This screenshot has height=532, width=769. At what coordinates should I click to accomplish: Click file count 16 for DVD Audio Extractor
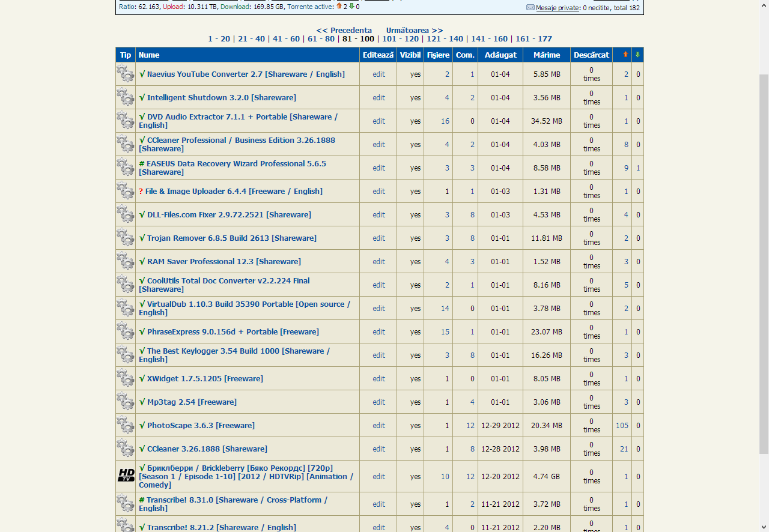445,121
